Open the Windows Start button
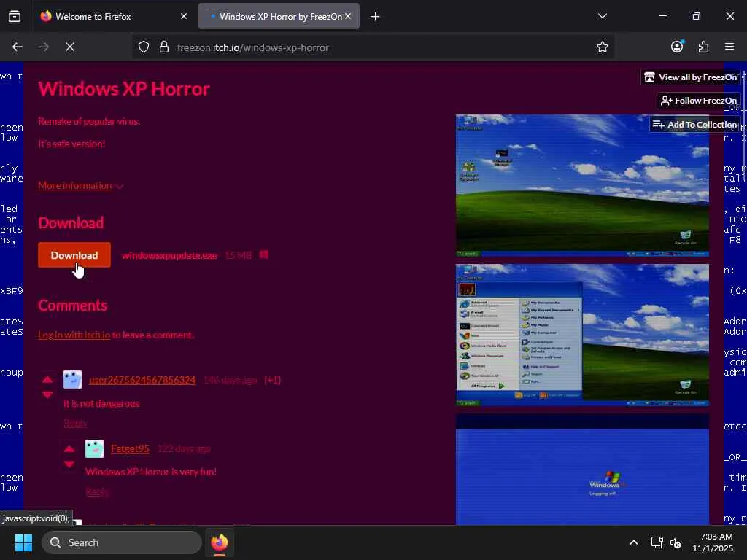 tap(23, 542)
